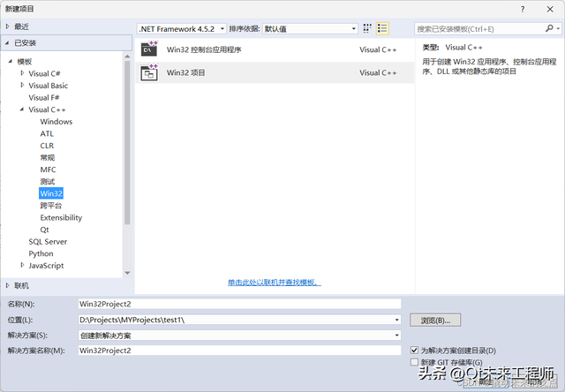Screen dimensions: 565x392
Task: Click the online template search link
Action: [275, 283]
